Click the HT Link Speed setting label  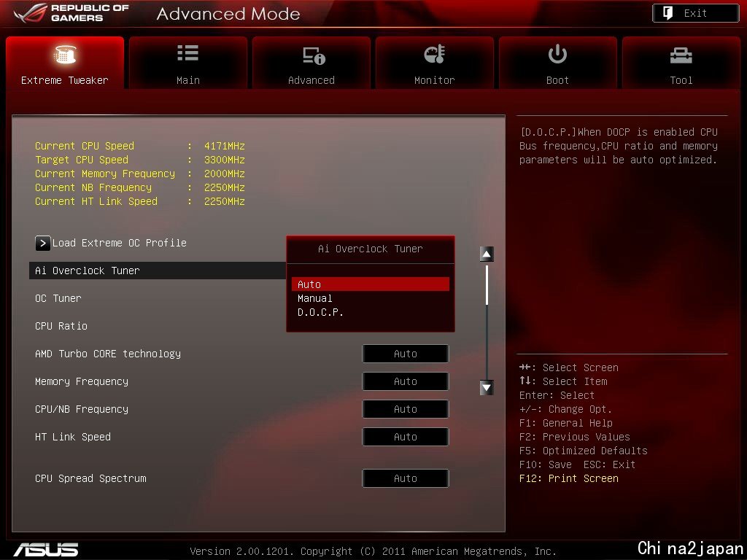pos(73,437)
